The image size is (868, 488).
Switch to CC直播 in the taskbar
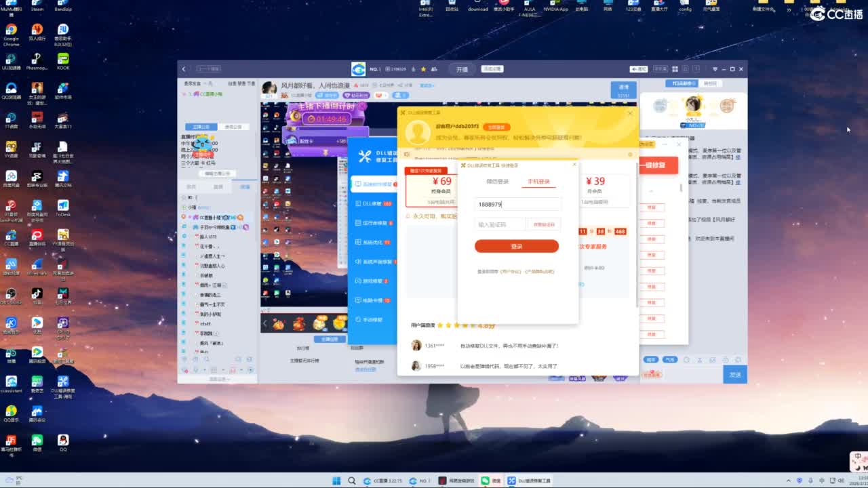[x=383, y=481]
